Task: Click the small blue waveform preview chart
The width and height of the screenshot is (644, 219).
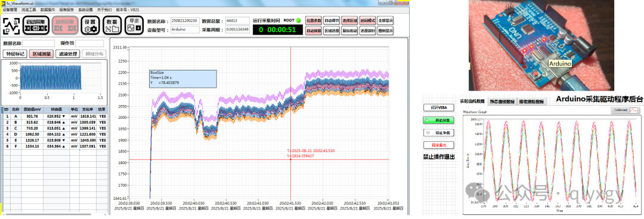Action: pyautogui.click(x=54, y=82)
